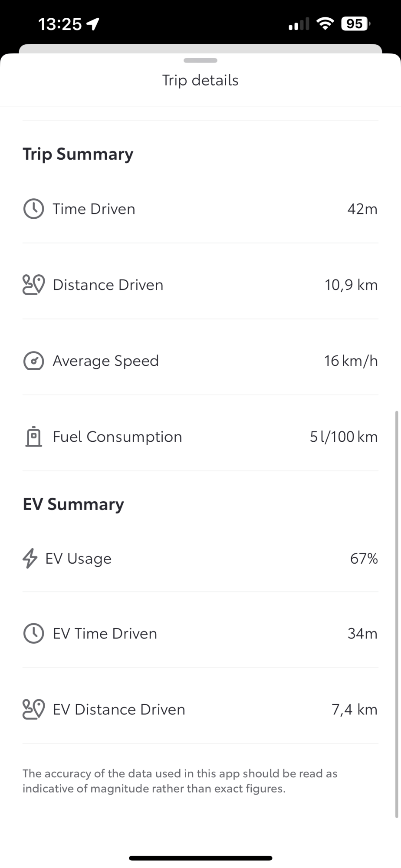This screenshot has width=401, height=868.
Task: Tap the map pin icon beside EV Distance Driven
Action: coord(33,709)
